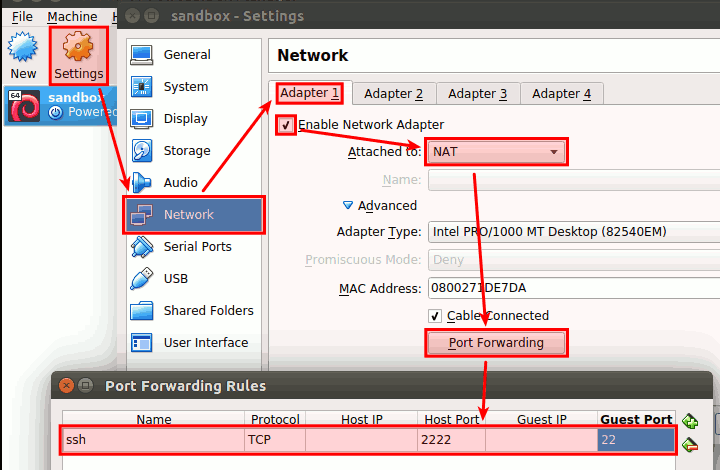Switch to the Adapter 1 tab

(x=309, y=93)
